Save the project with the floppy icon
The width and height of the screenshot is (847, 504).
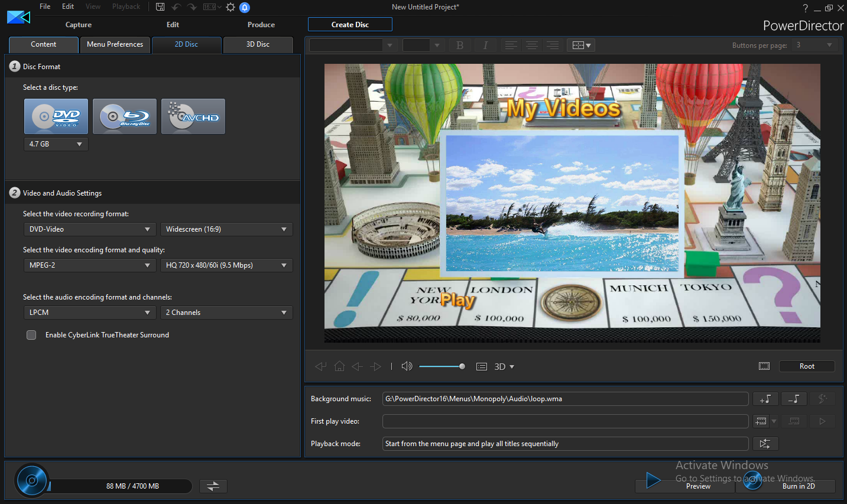160,7
